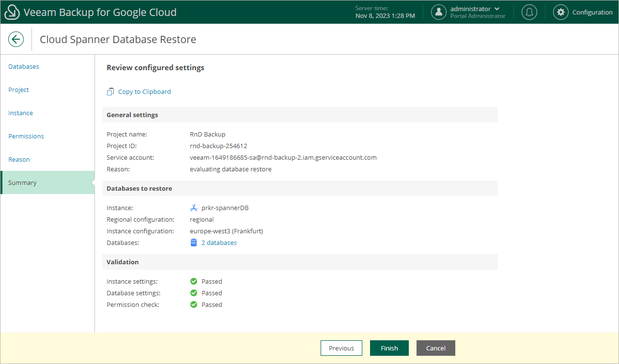Click the Previous button
Screen dimensions: 619x364
[341, 348]
